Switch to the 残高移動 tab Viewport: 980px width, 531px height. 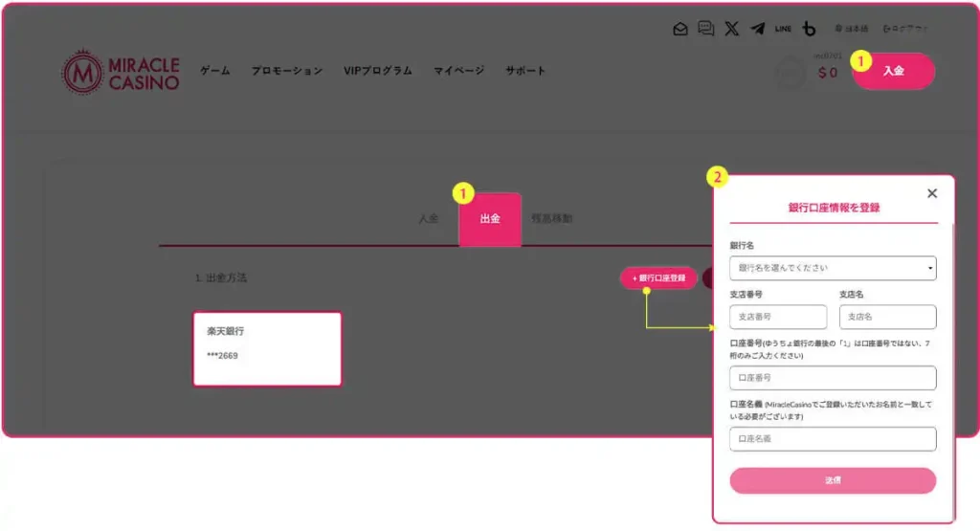(x=552, y=218)
